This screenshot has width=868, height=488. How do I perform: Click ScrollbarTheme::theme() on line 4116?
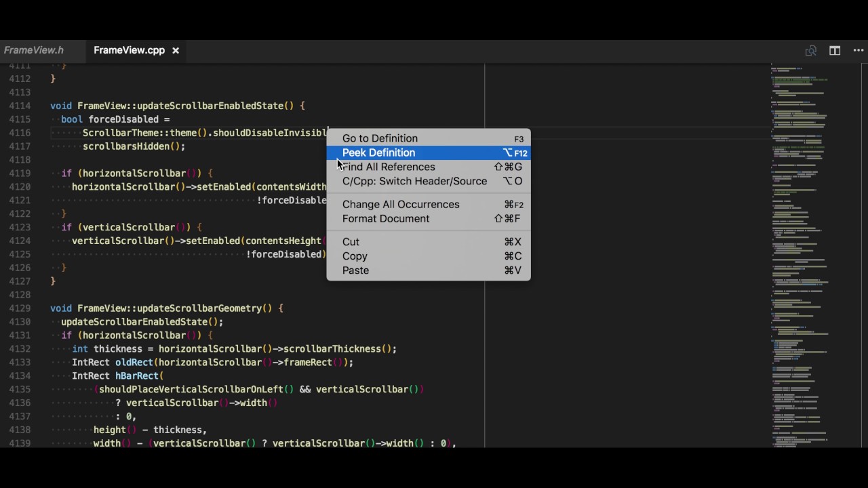tap(145, 133)
